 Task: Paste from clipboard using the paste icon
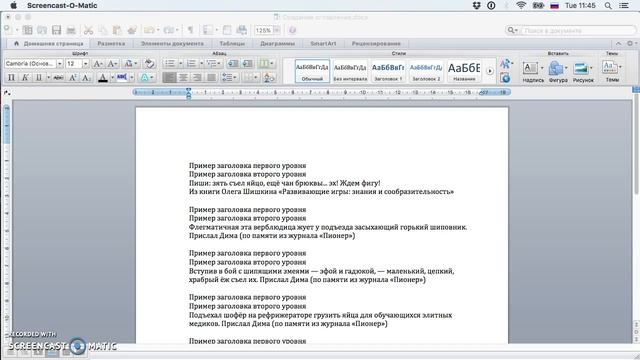tap(117, 30)
